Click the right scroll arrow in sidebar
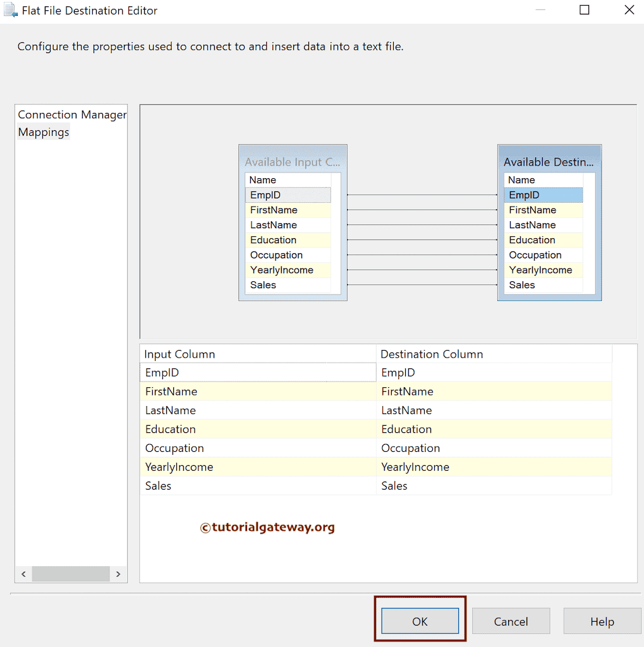The image size is (644, 647). 118,574
